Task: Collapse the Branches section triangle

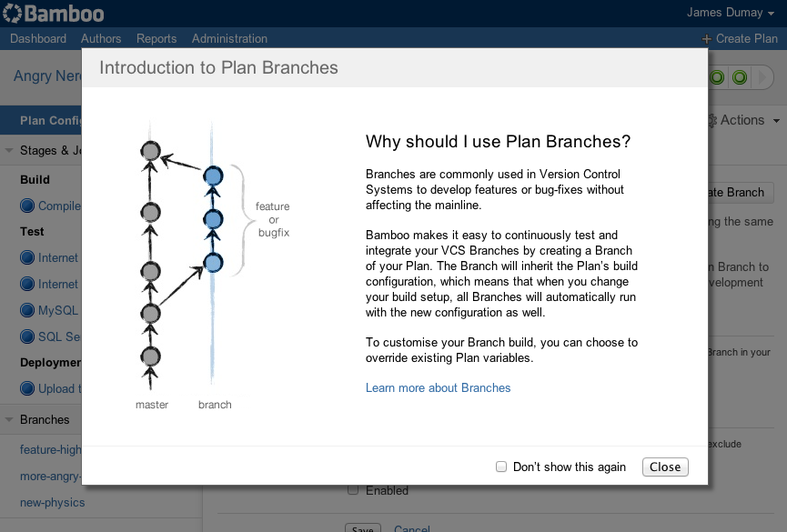Action: [x=9, y=420]
